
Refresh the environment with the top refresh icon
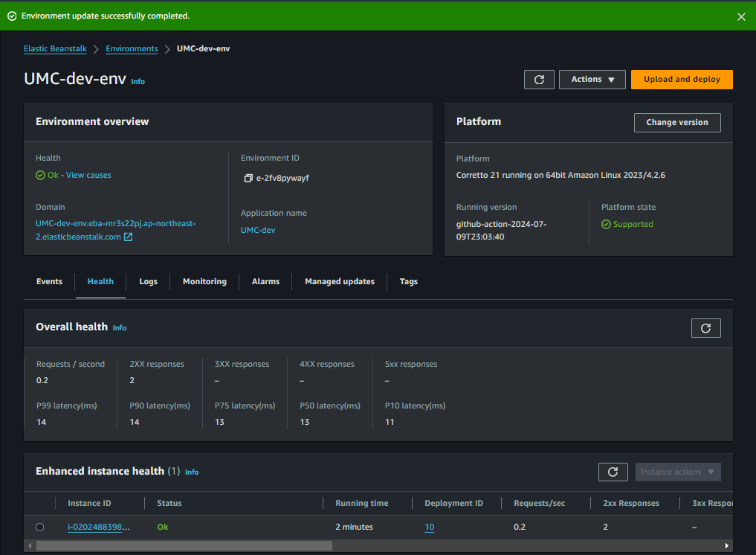(539, 80)
